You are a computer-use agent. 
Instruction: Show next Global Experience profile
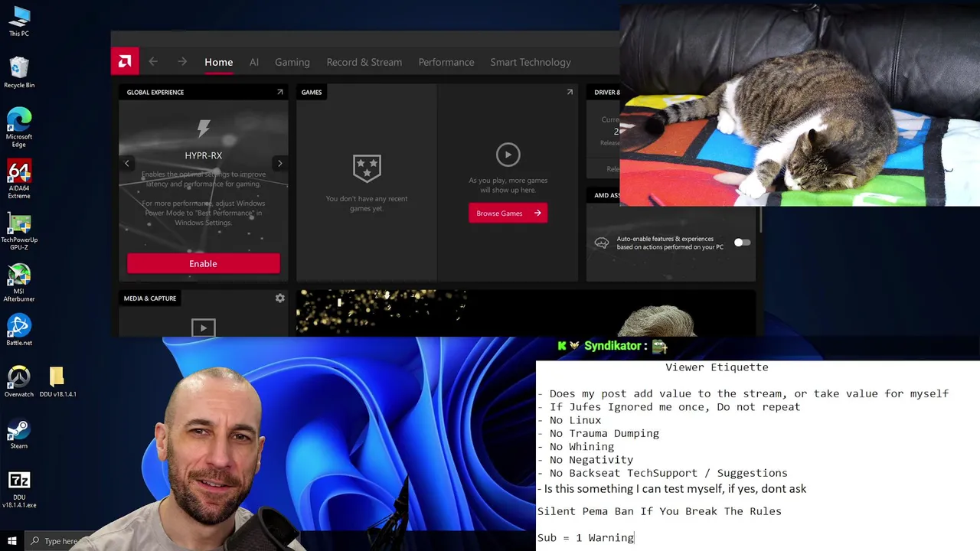tap(279, 163)
